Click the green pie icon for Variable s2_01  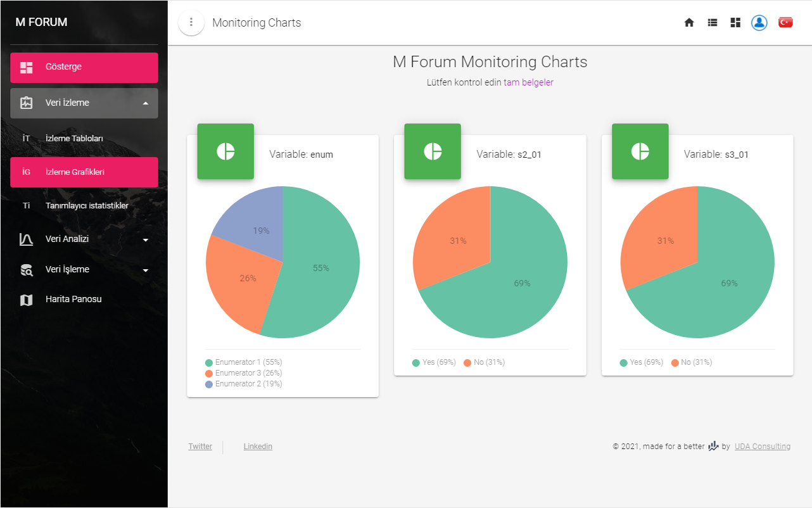coord(433,151)
